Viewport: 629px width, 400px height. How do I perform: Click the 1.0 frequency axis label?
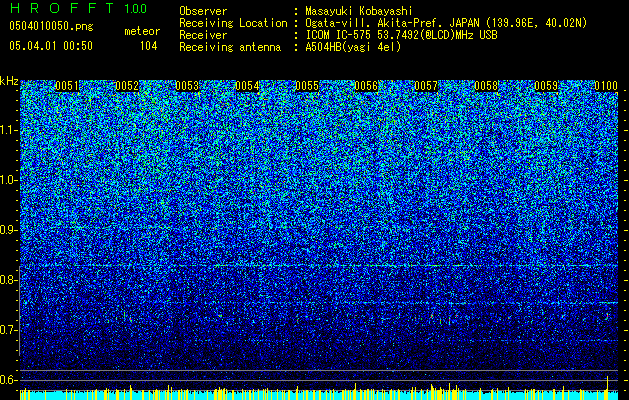[x=7, y=180]
